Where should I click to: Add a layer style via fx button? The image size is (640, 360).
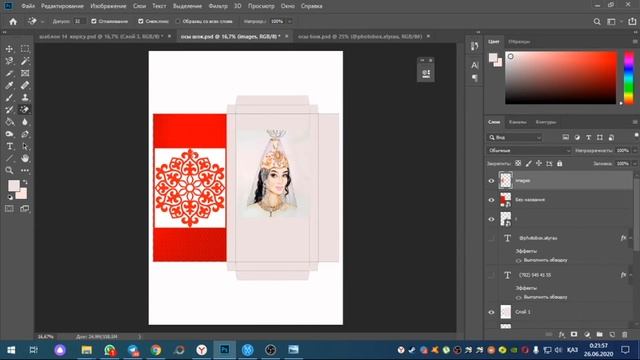click(562, 335)
